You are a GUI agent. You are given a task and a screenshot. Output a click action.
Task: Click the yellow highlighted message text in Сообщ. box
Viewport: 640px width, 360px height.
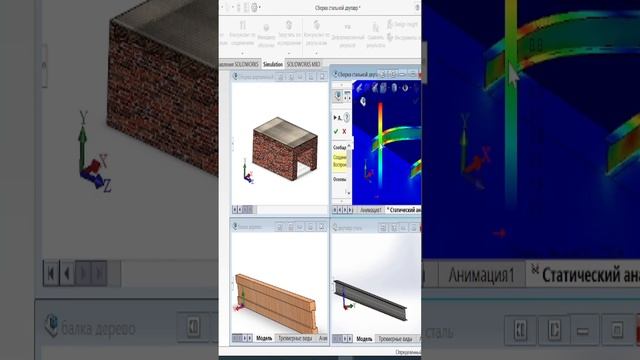340,161
